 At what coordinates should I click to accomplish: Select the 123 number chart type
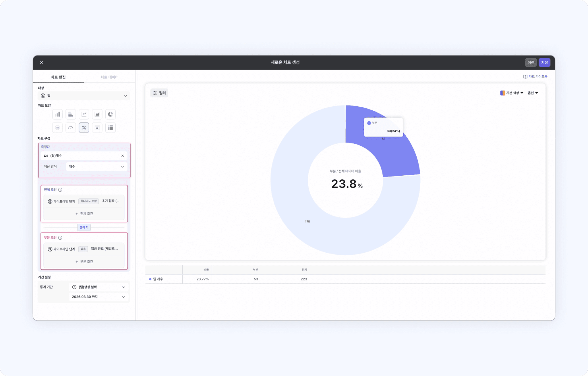pyautogui.click(x=57, y=128)
